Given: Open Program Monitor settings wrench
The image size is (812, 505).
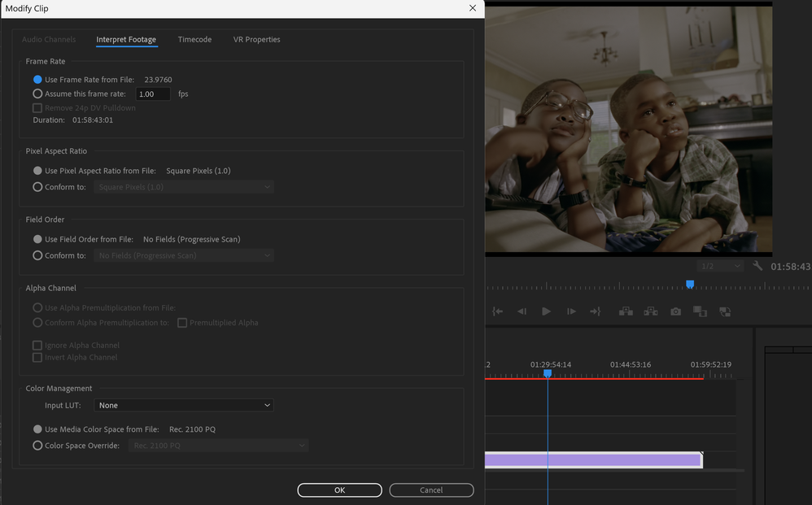Looking at the screenshot, I should [757, 266].
